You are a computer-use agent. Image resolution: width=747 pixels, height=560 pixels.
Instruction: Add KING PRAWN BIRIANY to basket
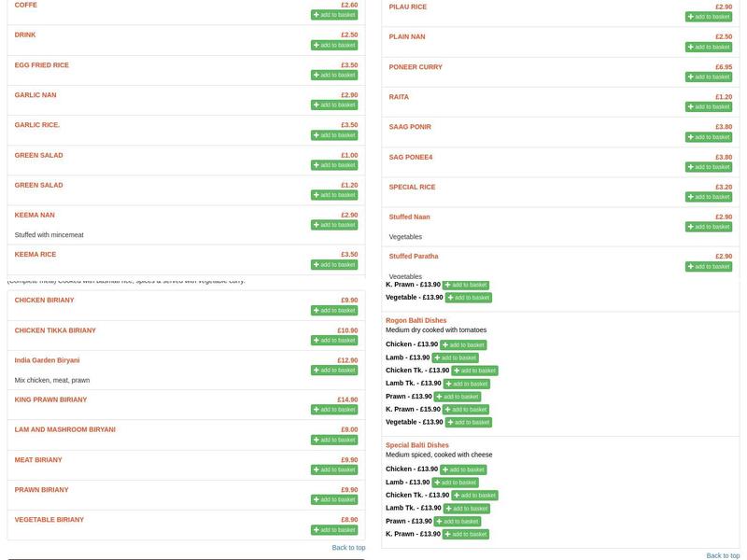pos(334,410)
